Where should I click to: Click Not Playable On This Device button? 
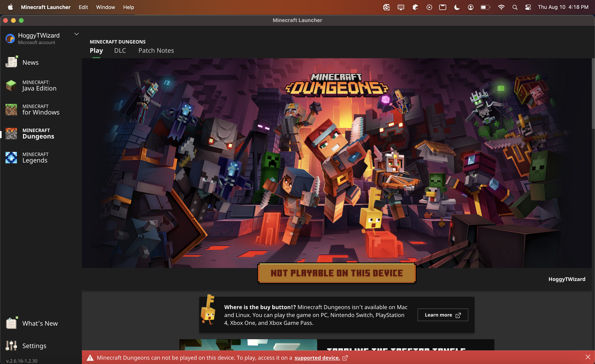(337, 273)
